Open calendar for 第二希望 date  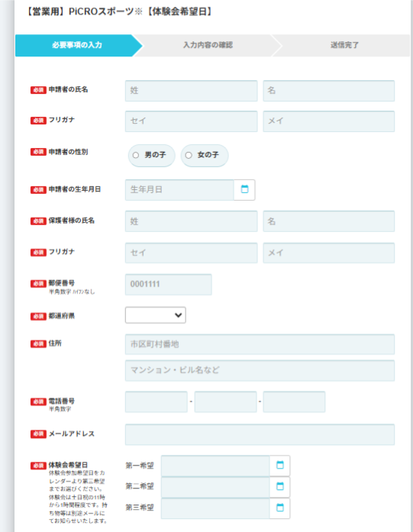coord(279,487)
